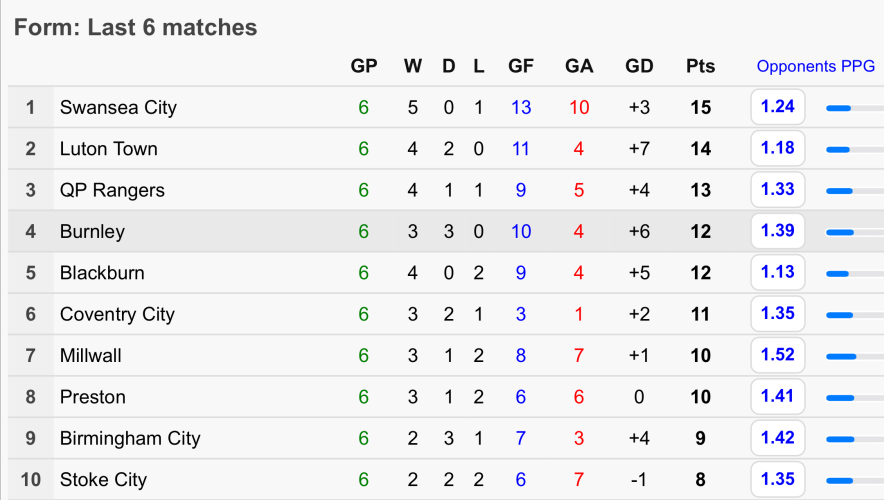Click Swansea City's 1.24 opponents PPG badge
This screenshot has width=884, height=500.
pos(777,107)
